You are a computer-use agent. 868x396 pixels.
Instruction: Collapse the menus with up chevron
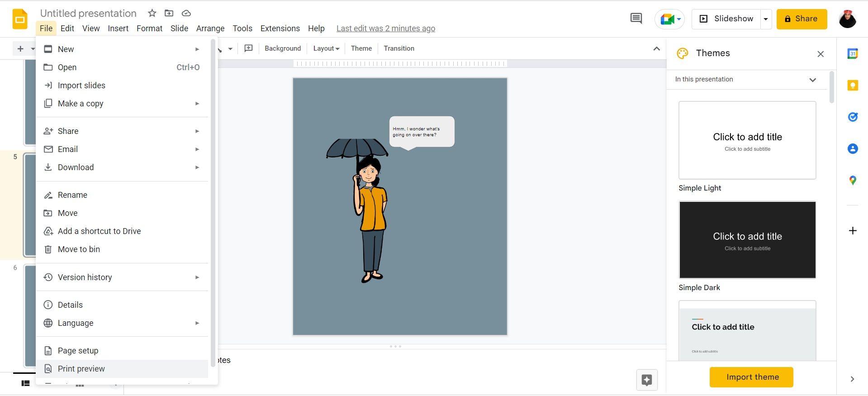(x=657, y=48)
